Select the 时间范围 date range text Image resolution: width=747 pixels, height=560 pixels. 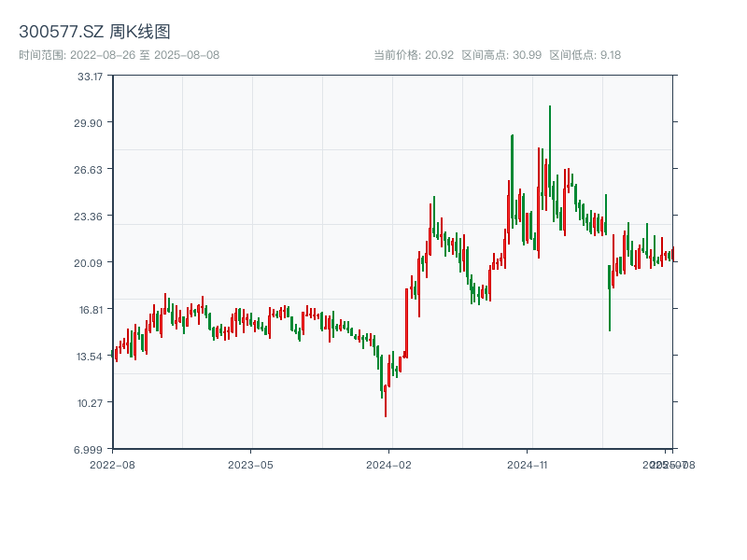point(119,55)
